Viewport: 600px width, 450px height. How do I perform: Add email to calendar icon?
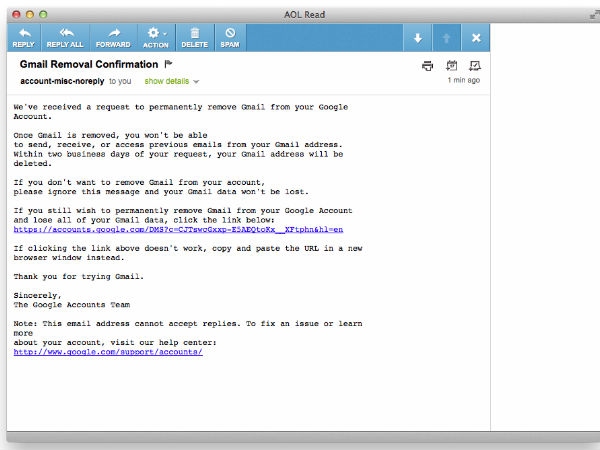pyautogui.click(x=452, y=65)
